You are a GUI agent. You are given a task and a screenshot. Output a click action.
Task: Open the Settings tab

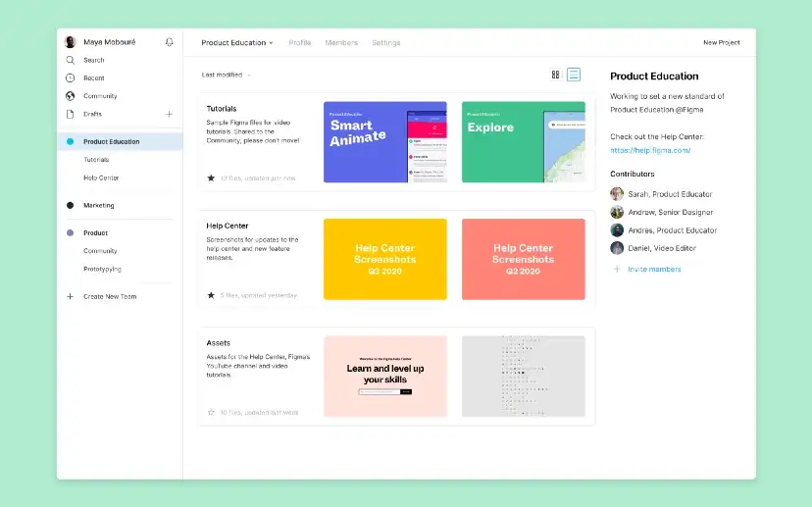click(385, 43)
